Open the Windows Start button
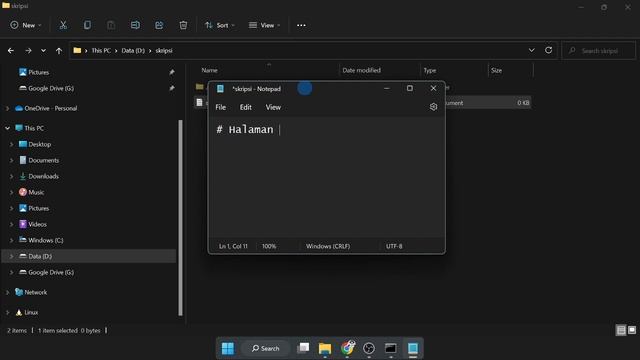This screenshot has width=640, height=360. [x=228, y=348]
